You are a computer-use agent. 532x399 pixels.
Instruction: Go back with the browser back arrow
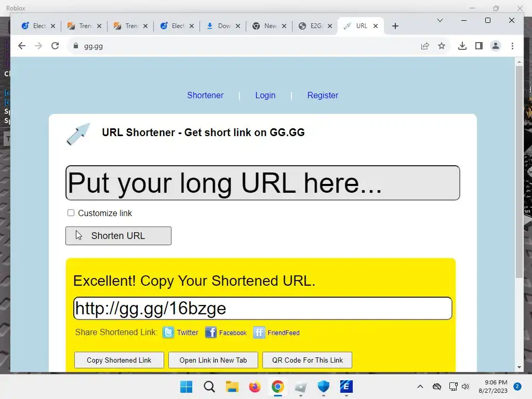pyautogui.click(x=22, y=46)
